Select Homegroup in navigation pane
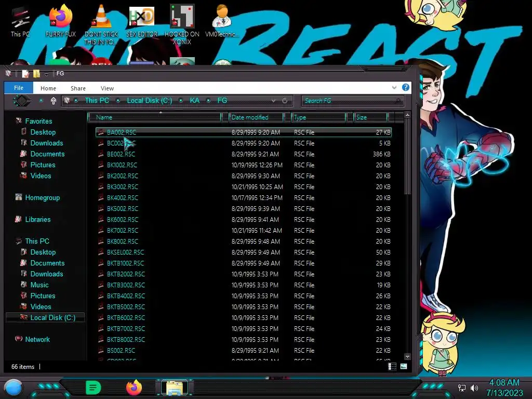 tap(43, 197)
